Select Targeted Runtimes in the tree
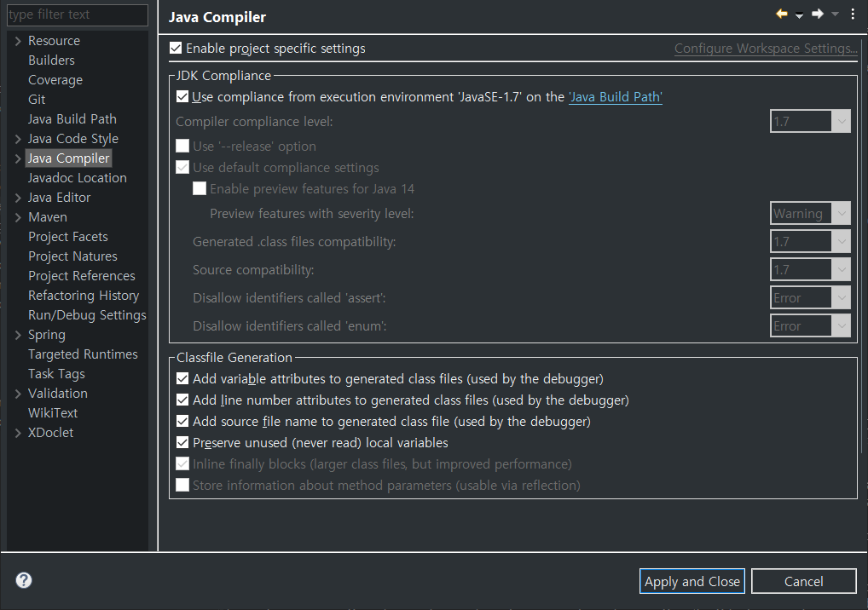 83,354
